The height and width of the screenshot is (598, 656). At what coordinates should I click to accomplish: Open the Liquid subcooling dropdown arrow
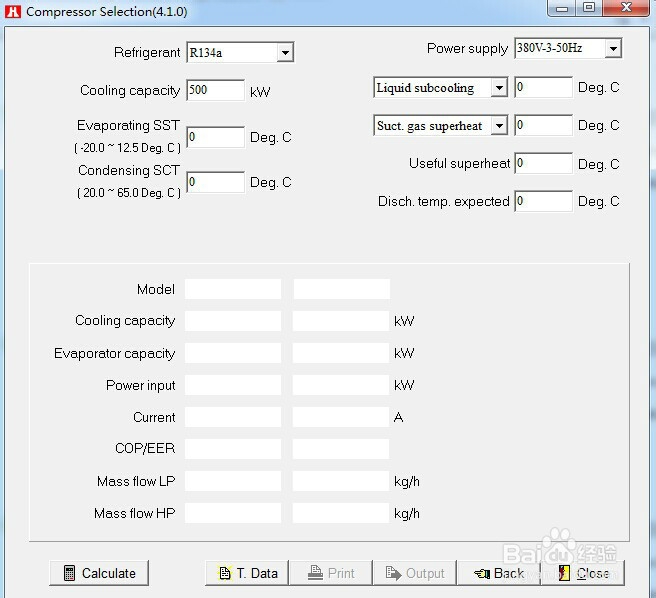(x=499, y=88)
